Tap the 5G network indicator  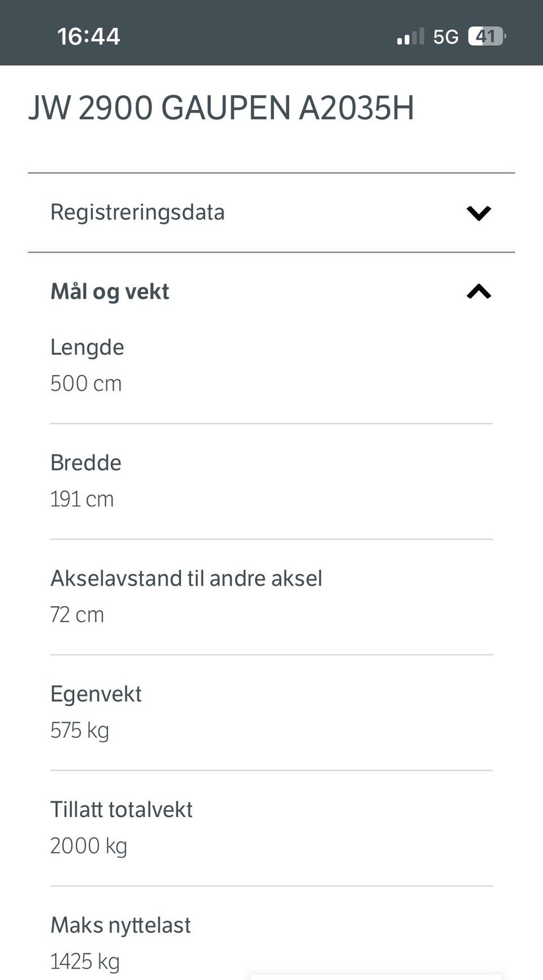coord(446,37)
